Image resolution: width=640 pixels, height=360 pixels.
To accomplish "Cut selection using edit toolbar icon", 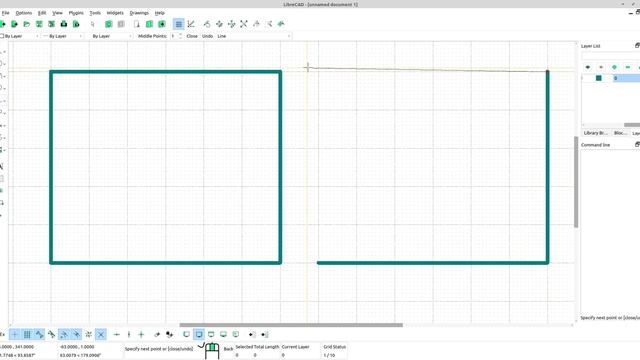I will pos(137,24).
